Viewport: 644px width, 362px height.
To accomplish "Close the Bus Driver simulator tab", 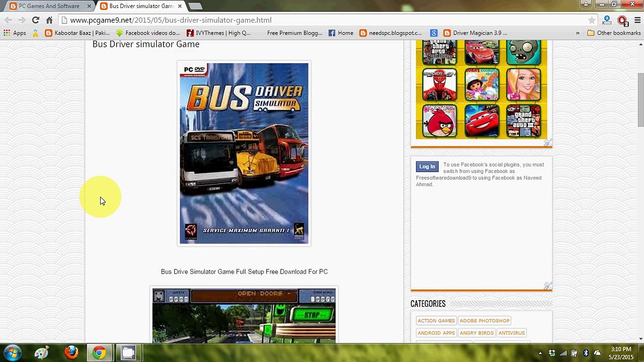I will click(x=180, y=6).
